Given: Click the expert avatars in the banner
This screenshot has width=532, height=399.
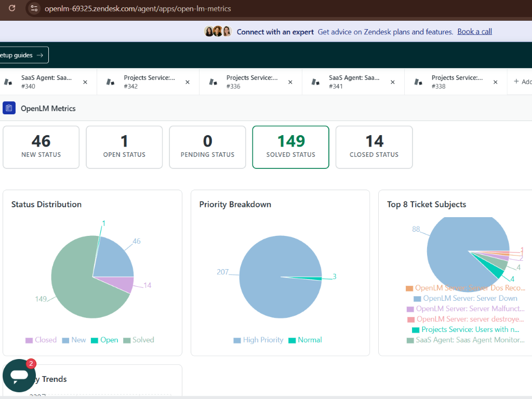Looking at the screenshot, I should [x=218, y=31].
